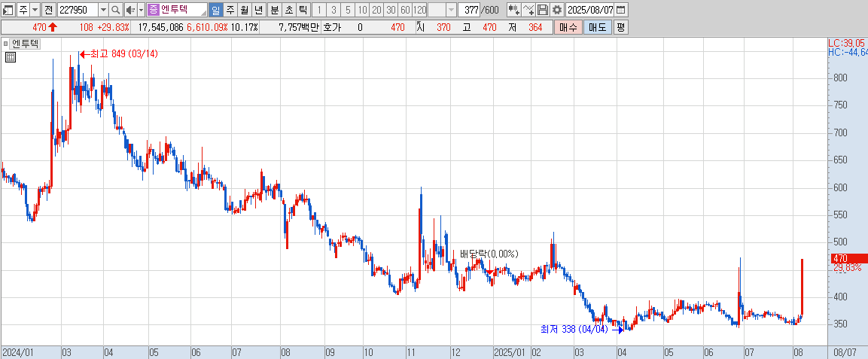Choose the 120 interval button
Viewport: 868px width, 359px height.
[419, 9]
